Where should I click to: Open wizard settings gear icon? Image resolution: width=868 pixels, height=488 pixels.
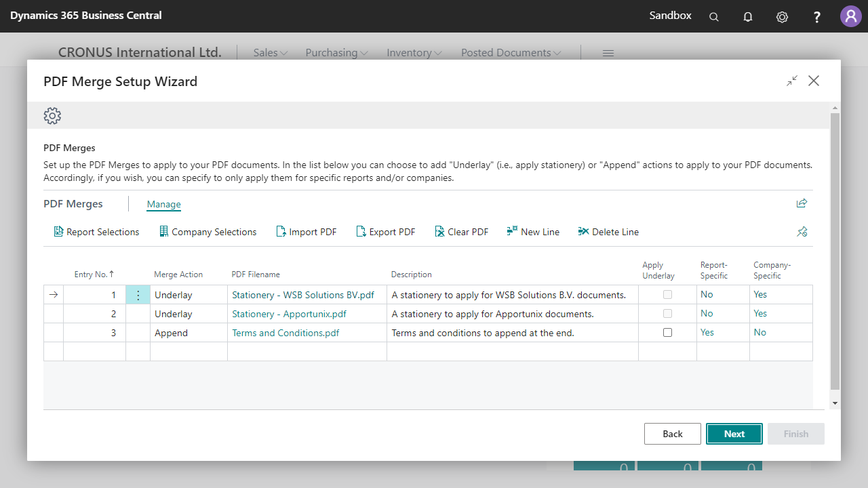[52, 116]
